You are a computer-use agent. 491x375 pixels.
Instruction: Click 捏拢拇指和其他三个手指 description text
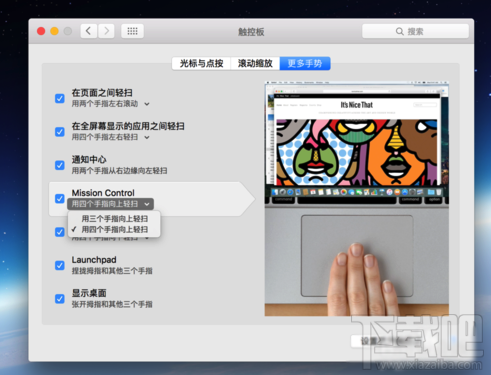[x=112, y=271]
